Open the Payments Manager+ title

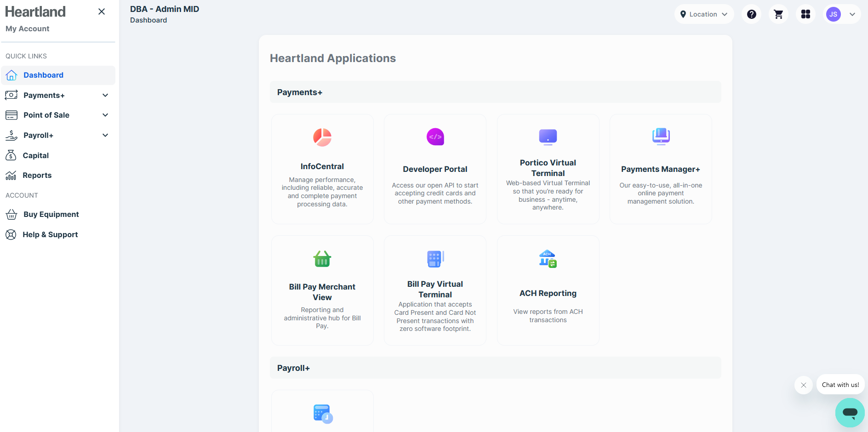(x=661, y=169)
